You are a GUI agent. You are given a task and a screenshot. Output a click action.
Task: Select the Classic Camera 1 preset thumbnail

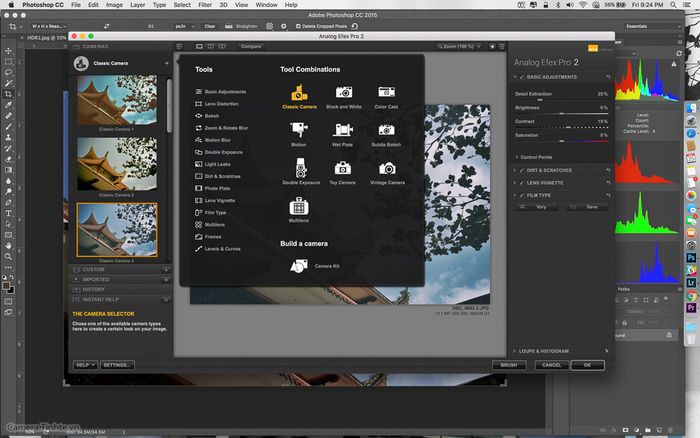pyautogui.click(x=117, y=100)
